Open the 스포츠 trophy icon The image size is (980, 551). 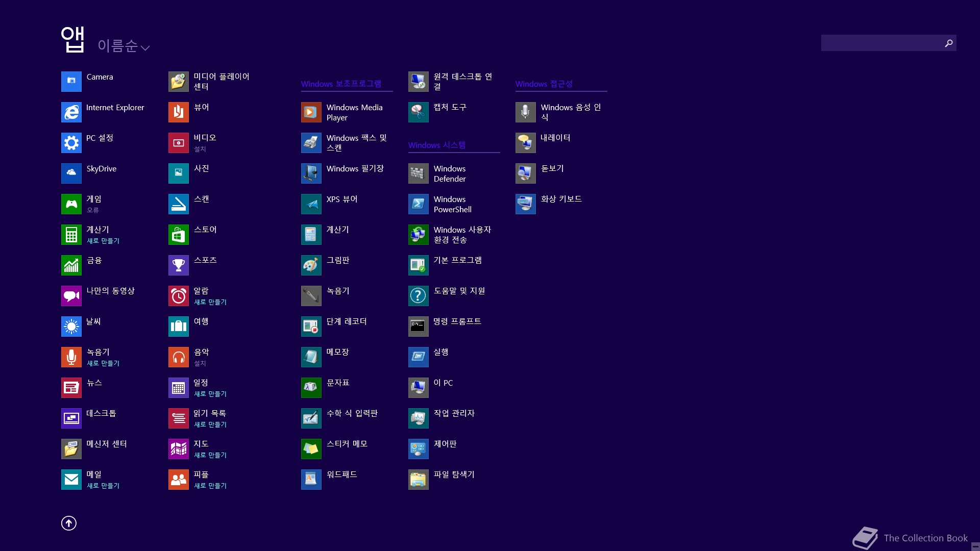179,265
